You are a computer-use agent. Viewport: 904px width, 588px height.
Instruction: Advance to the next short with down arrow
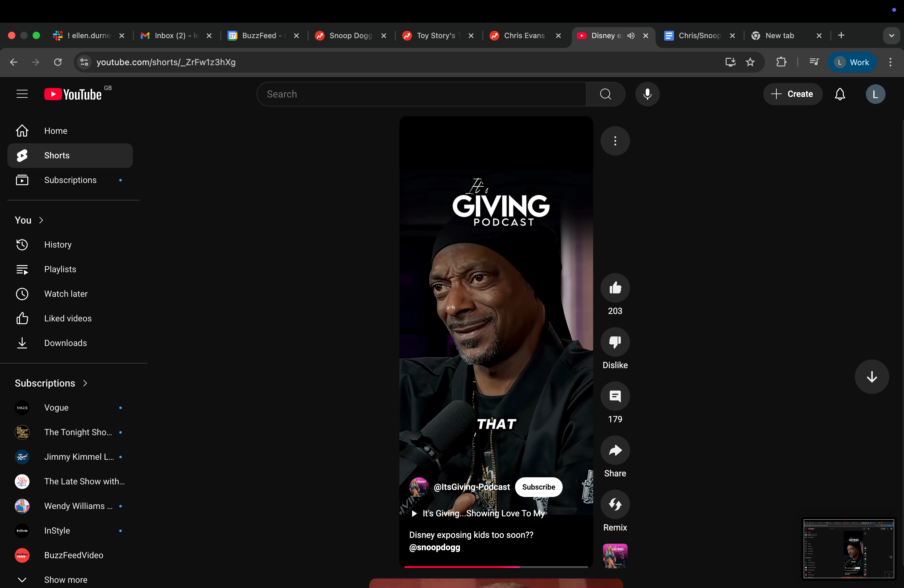tap(871, 376)
